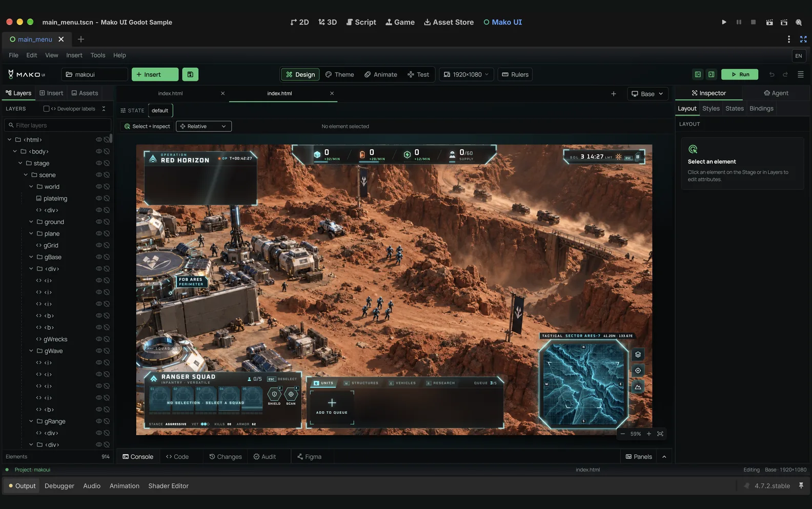
Task: Open the three-dot tab options menu
Action: [x=788, y=39]
